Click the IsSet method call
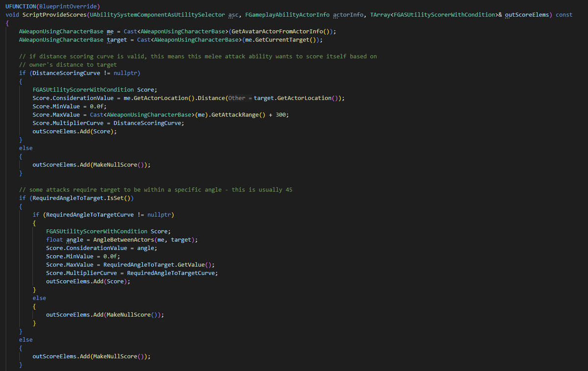Image resolution: width=588 pixels, height=371 pixels. coord(116,198)
